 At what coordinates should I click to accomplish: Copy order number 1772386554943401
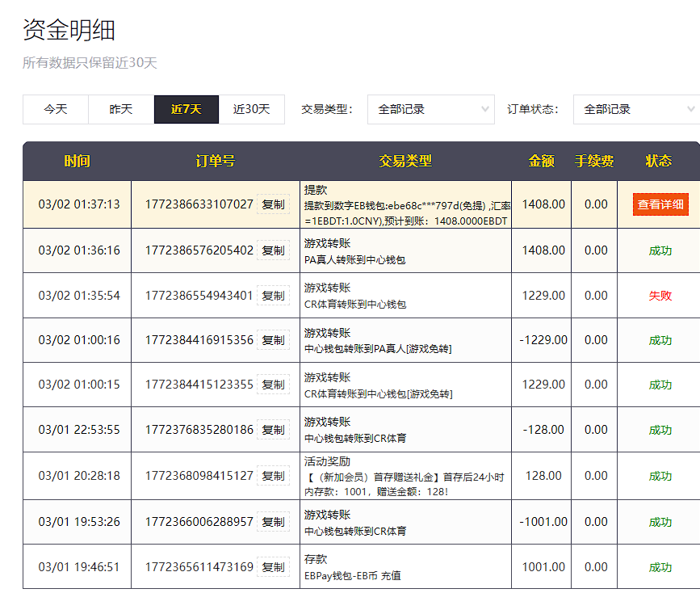pyautogui.click(x=273, y=296)
